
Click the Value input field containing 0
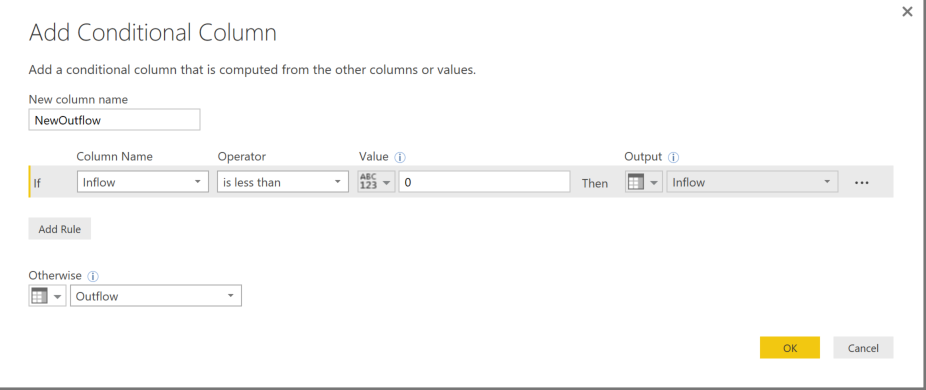click(x=484, y=182)
